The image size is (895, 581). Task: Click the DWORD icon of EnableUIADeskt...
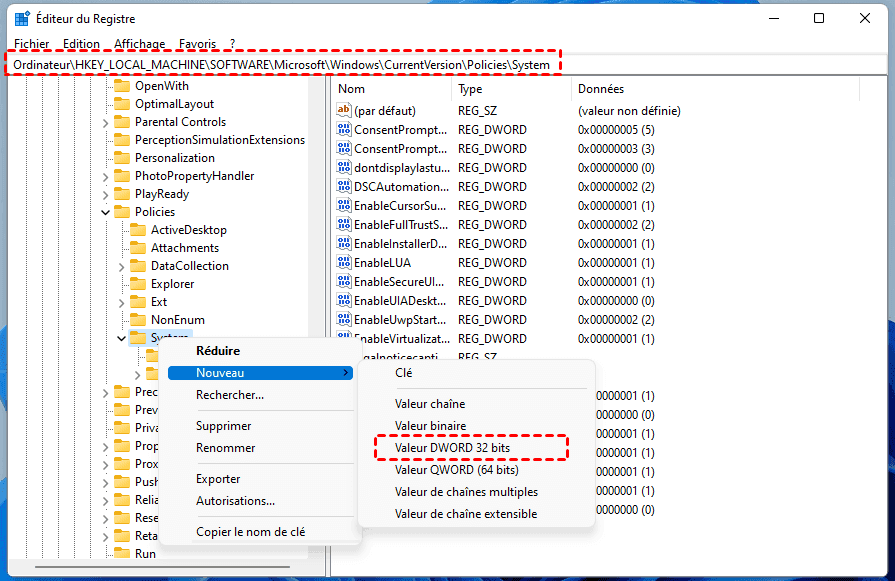tap(344, 300)
